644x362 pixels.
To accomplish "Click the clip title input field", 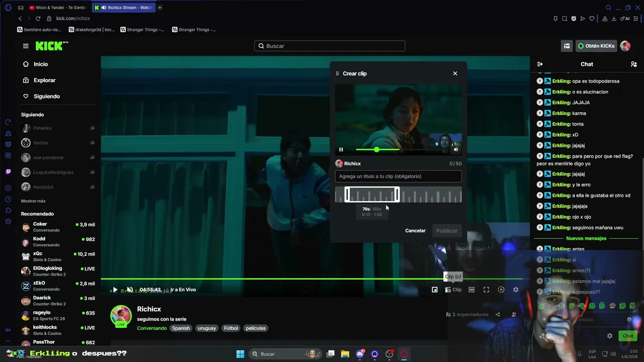I will tap(398, 176).
